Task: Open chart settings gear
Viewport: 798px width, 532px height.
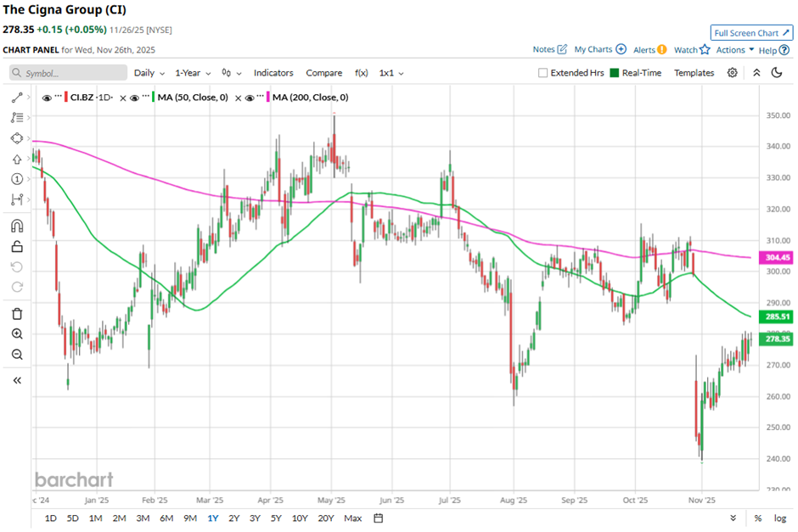Action: click(733, 73)
